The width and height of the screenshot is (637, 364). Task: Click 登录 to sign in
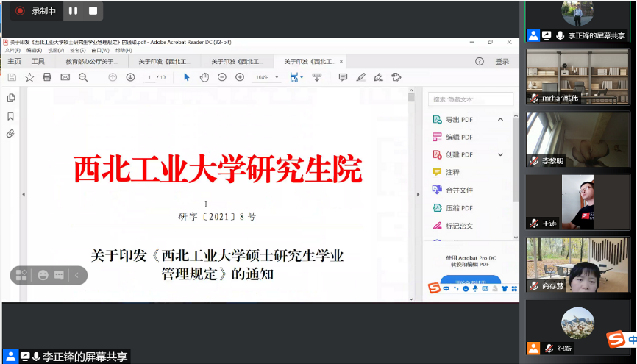click(502, 62)
